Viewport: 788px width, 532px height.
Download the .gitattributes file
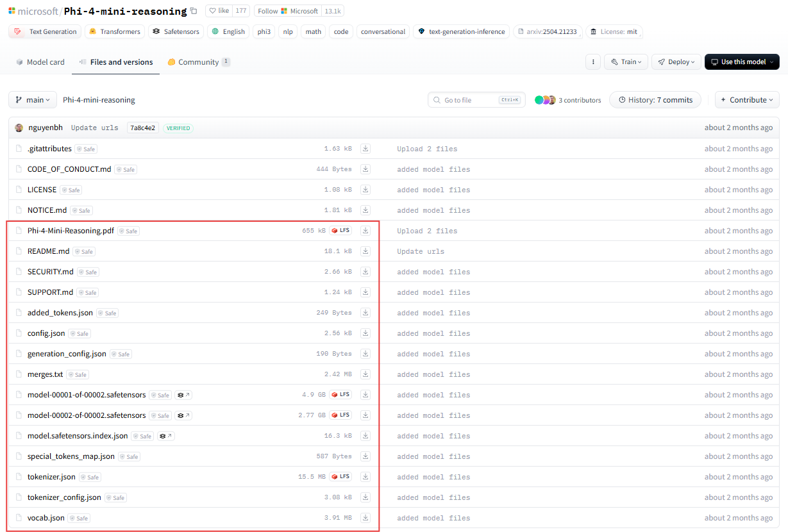pos(365,149)
